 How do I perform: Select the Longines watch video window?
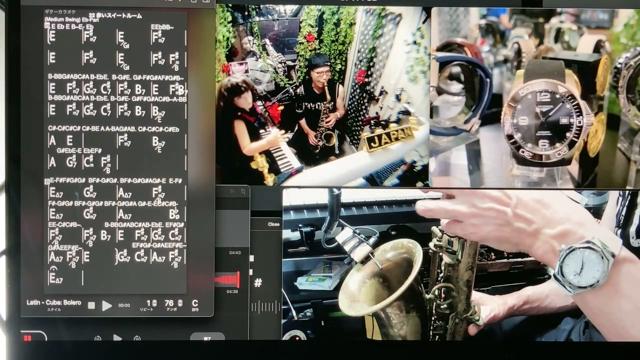pyautogui.click(x=535, y=97)
